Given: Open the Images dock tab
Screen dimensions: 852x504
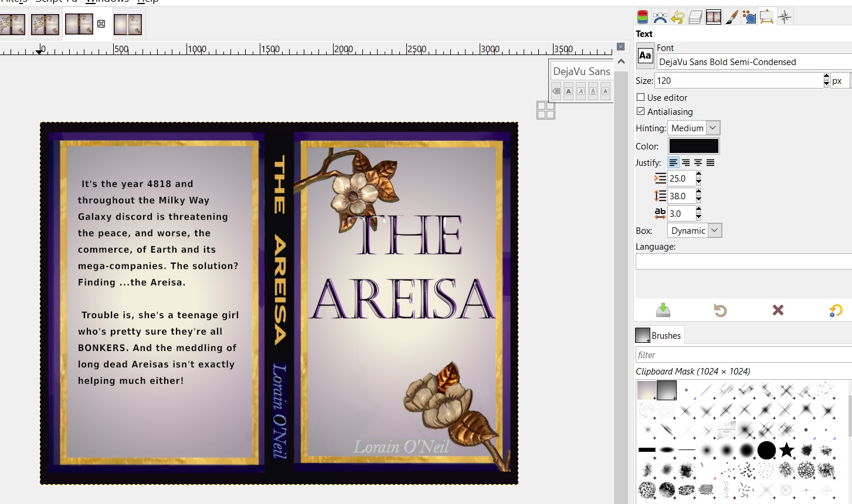Looking at the screenshot, I should [714, 17].
